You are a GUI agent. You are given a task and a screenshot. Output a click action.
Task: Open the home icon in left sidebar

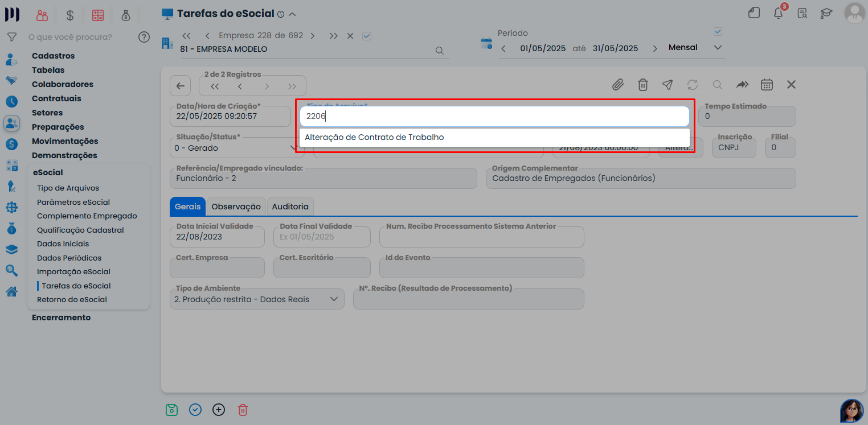tap(11, 292)
